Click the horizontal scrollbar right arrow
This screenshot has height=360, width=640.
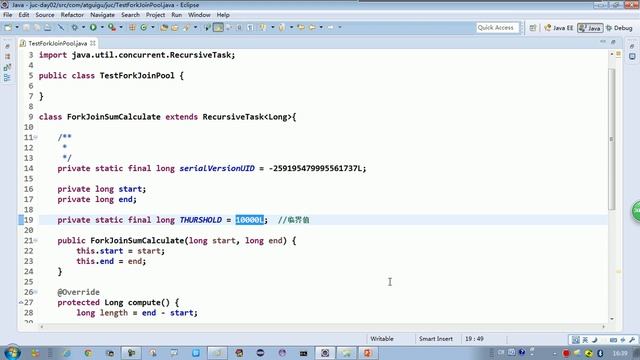pos(604,326)
